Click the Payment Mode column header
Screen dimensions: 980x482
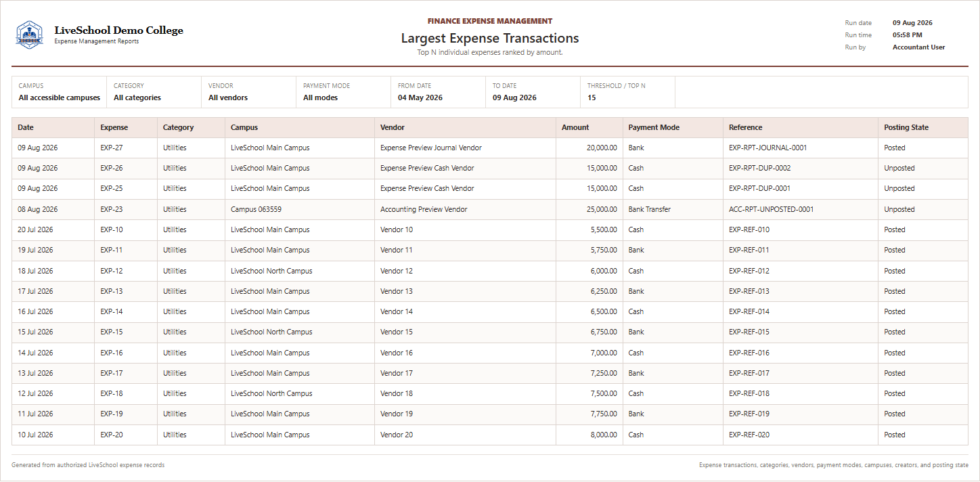coord(673,127)
